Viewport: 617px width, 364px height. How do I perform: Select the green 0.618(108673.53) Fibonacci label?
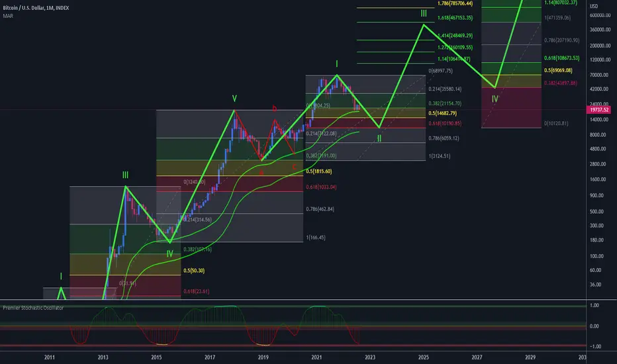(x=562, y=58)
